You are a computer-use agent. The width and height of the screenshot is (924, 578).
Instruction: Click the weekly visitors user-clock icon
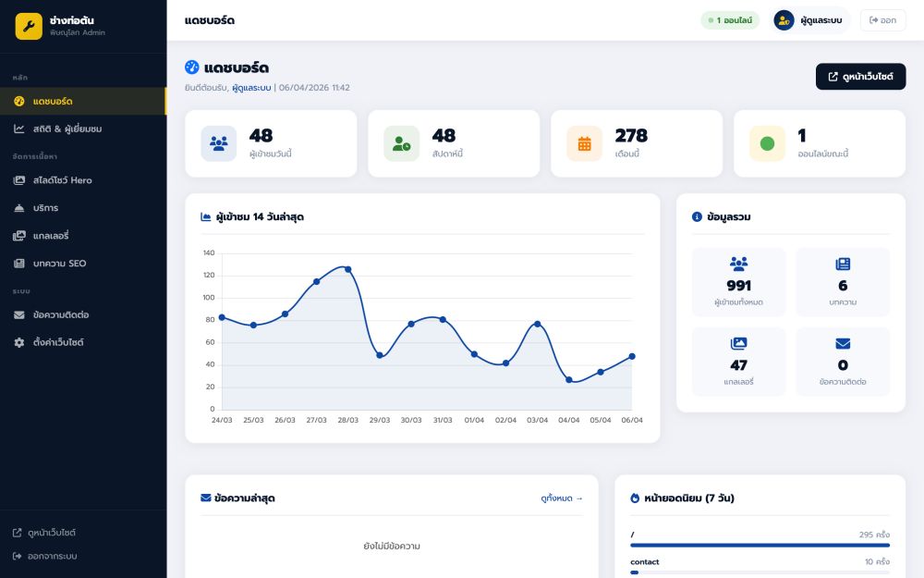point(401,143)
